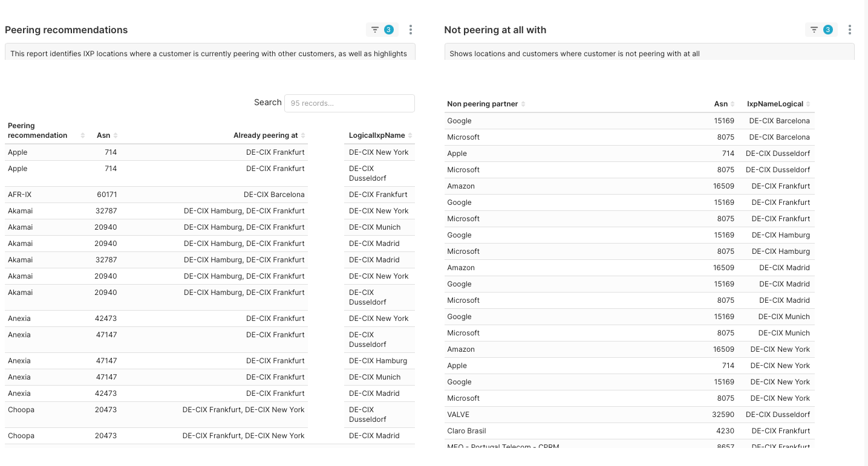Click Search label next to records field
The image size is (868, 466).
coord(268,102)
